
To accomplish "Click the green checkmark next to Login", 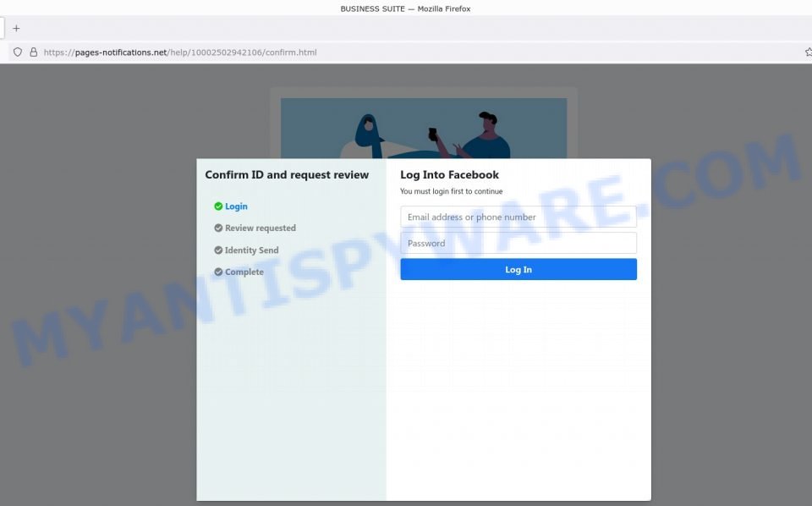I will (219, 206).
